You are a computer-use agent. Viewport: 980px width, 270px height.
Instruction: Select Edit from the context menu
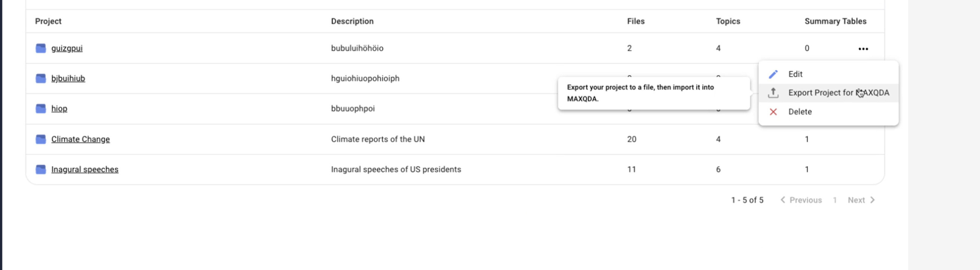(x=795, y=74)
